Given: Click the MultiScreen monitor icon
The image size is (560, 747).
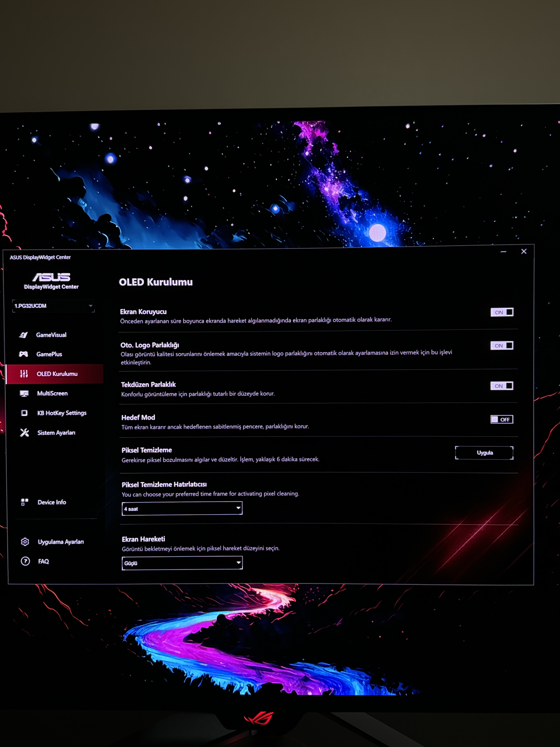Looking at the screenshot, I should [x=24, y=394].
